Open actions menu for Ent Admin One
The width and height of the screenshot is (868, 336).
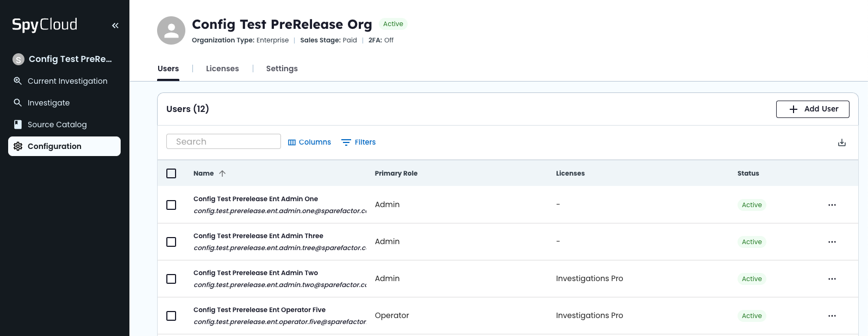832,205
